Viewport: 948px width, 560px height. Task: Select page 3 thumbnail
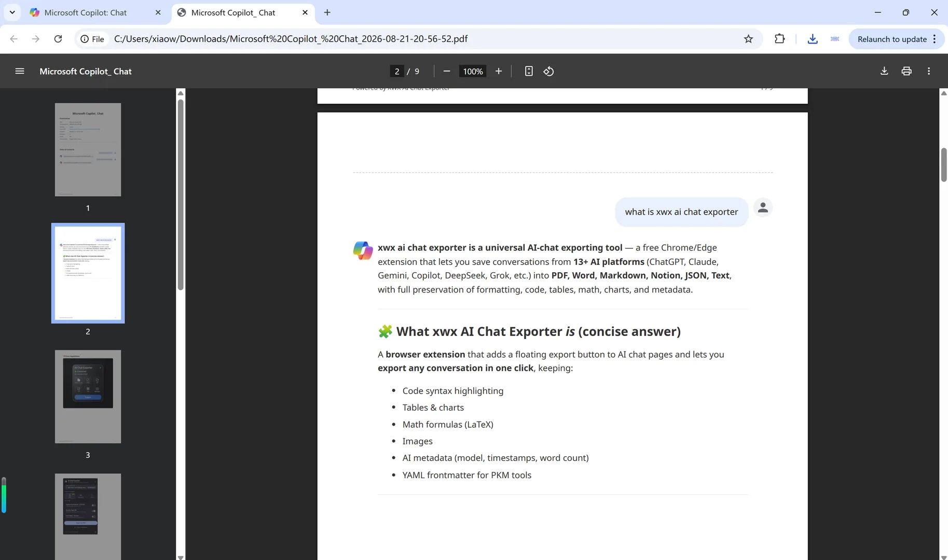[88, 397]
